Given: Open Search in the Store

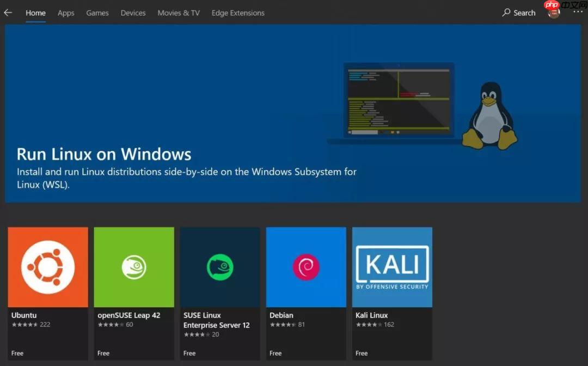Looking at the screenshot, I should coord(518,13).
